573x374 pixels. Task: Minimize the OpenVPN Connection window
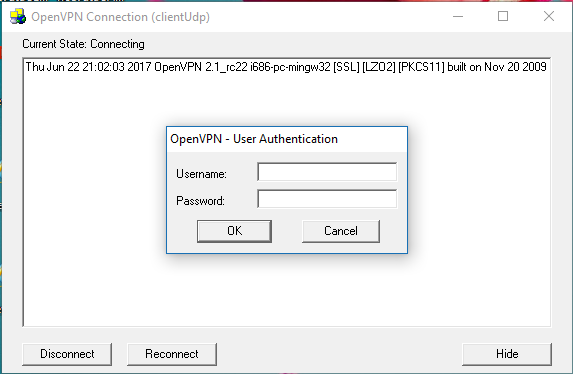(458, 16)
